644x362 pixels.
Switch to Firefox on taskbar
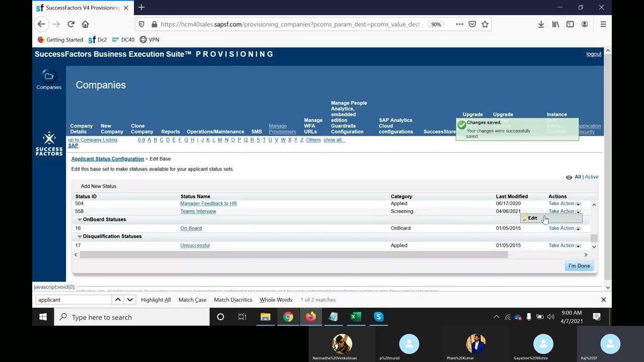tap(310, 317)
